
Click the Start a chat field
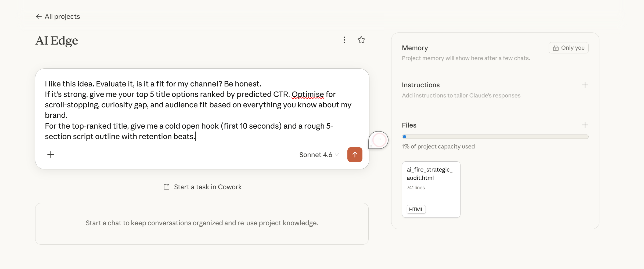point(202,223)
